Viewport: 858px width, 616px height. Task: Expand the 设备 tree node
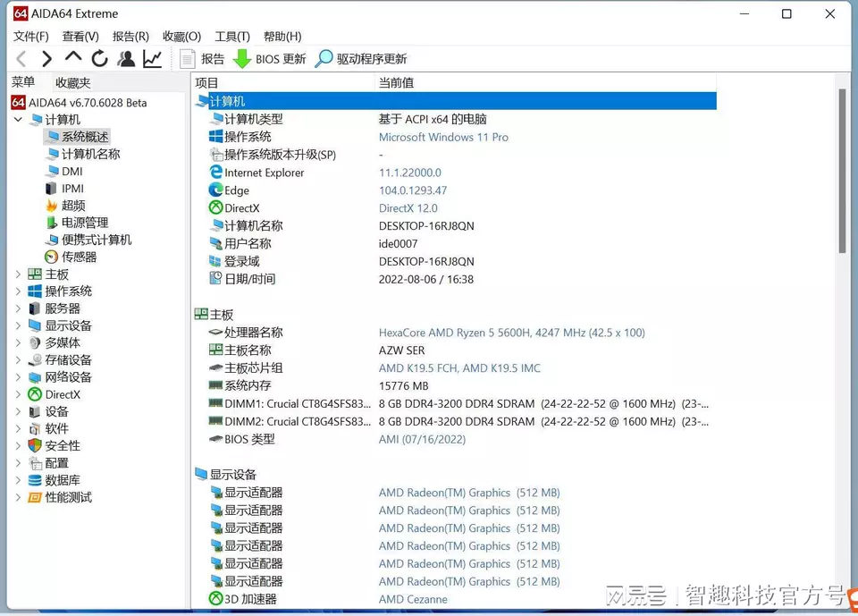pos(18,411)
